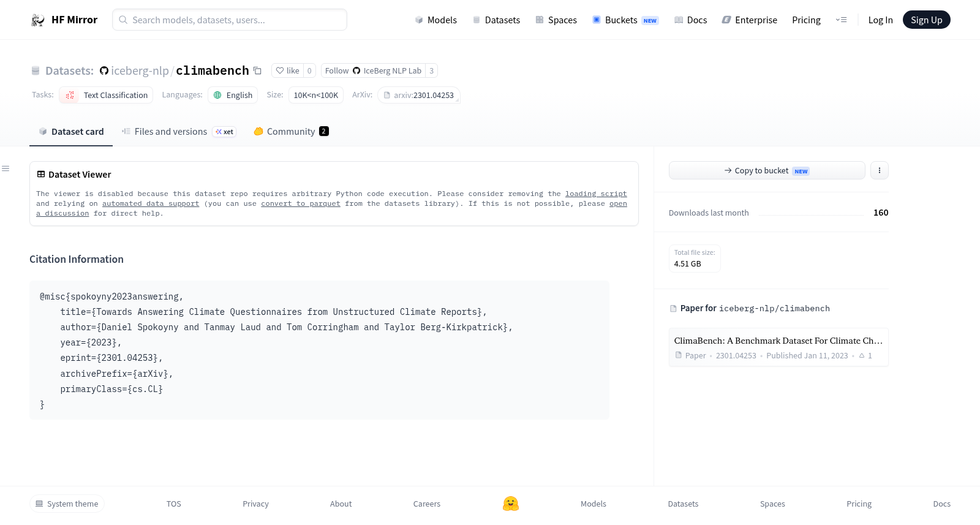
Task: Open the arxiv:2301.04253 tag
Action: point(419,95)
